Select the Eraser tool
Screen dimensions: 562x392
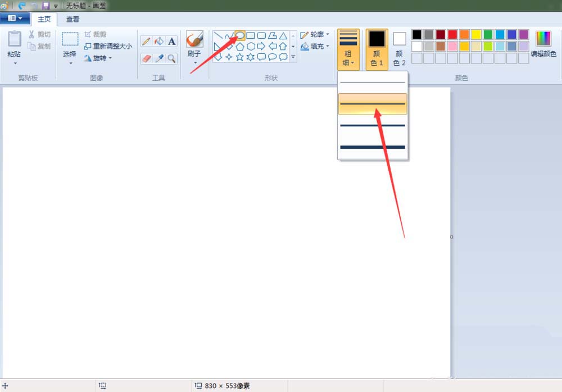pyautogui.click(x=146, y=58)
